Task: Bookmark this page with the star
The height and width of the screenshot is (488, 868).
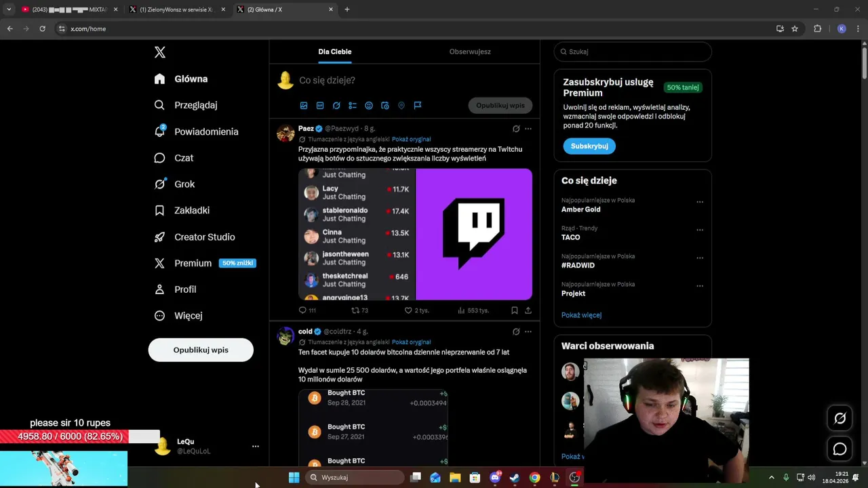Action: (x=795, y=28)
